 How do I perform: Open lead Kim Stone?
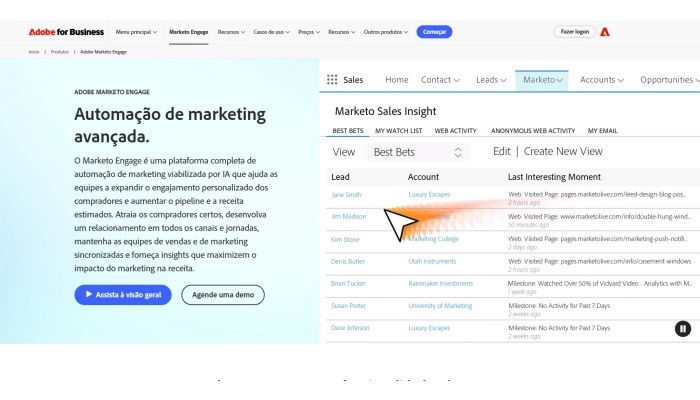click(x=345, y=239)
